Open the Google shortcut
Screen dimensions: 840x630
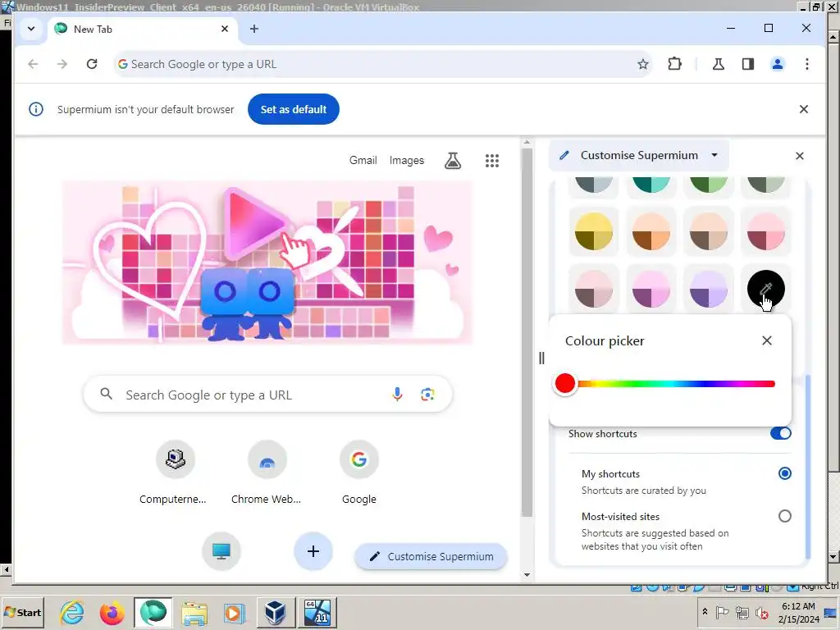(x=359, y=472)
